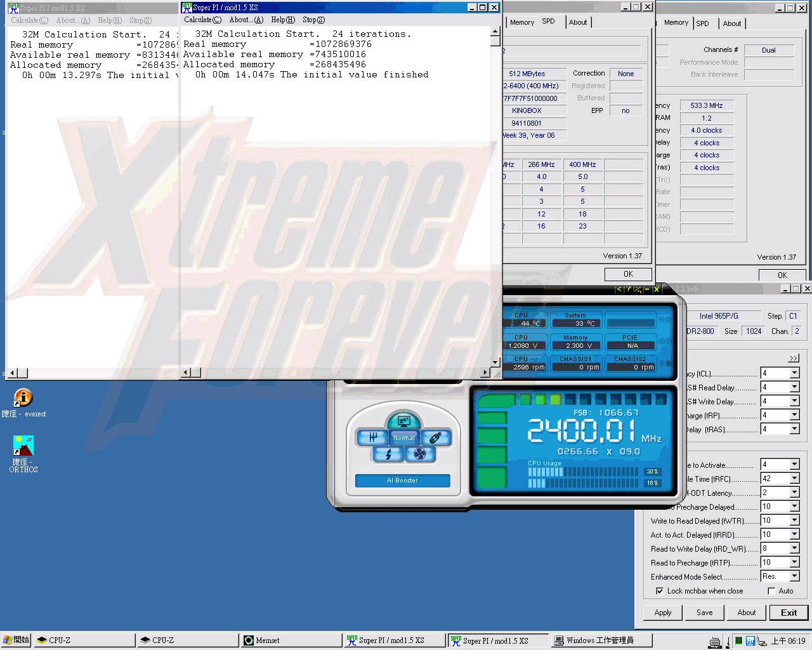Open the tCL latency dropdown

click(794, 373)
